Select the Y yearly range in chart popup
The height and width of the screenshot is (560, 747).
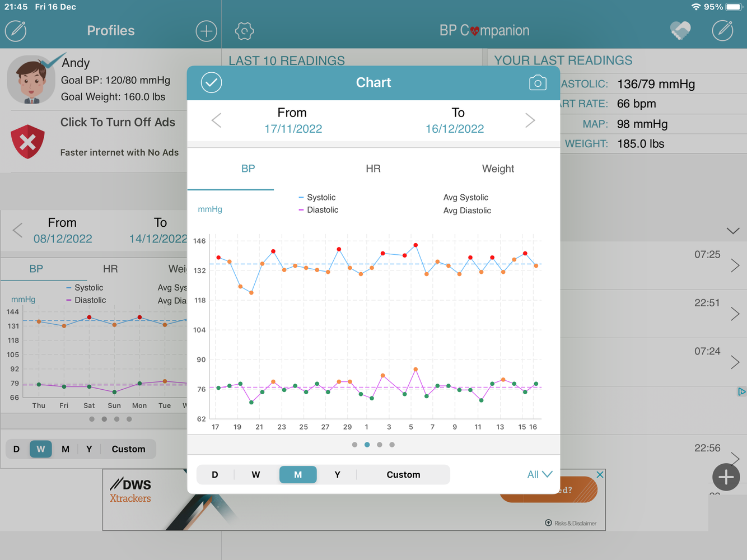tap(337, 474)
